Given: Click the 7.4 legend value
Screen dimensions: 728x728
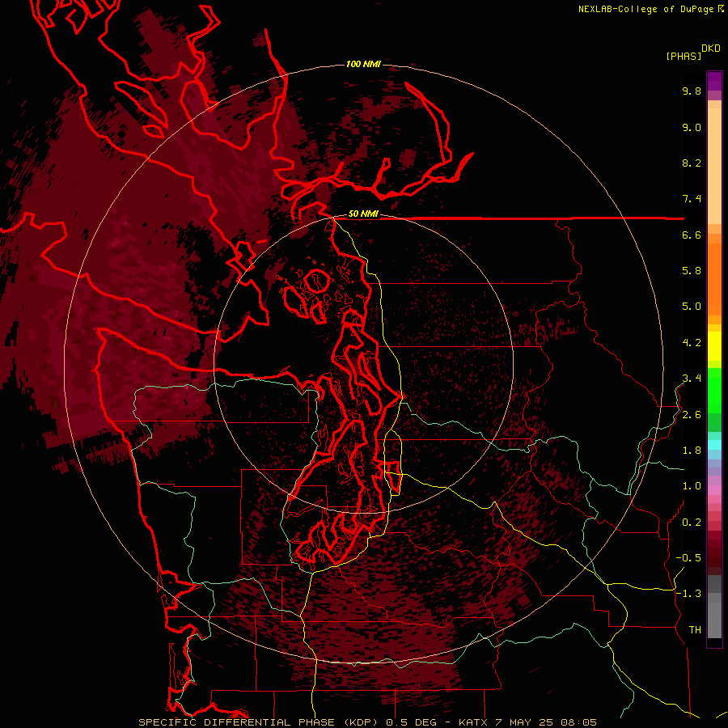Looking at the screenshot, I should [x=692, y=199].
